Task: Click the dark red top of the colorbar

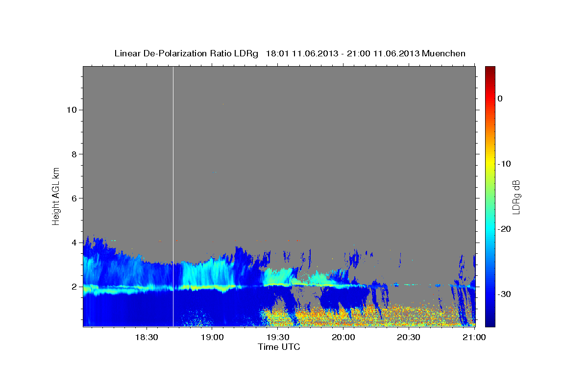Action: pyautogui.click(x=490, y=70)
